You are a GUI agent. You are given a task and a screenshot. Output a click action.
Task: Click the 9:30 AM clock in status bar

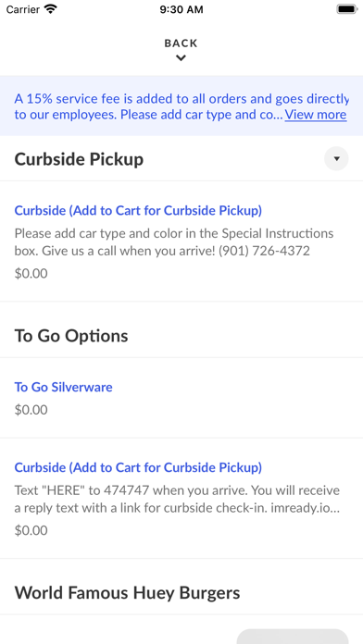(181, 9)
